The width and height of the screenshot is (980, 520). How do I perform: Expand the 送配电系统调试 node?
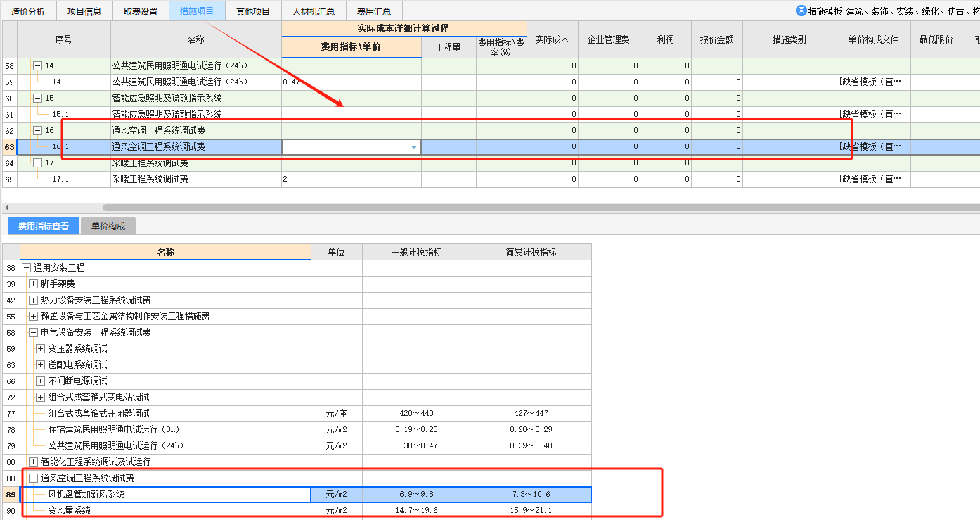(x=40, y=365)
